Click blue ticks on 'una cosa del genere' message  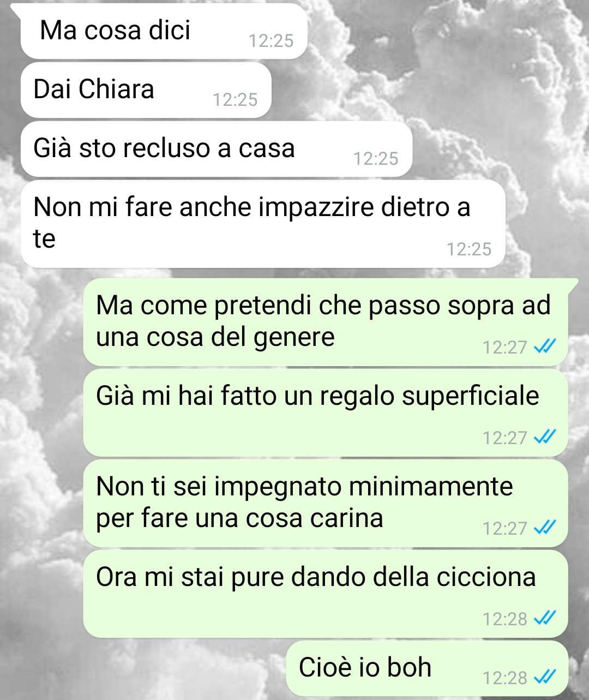click(544, 346)
